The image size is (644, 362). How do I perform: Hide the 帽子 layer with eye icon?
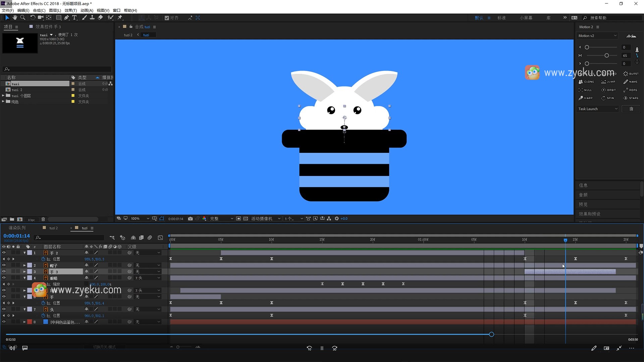(x=4, y=265)
